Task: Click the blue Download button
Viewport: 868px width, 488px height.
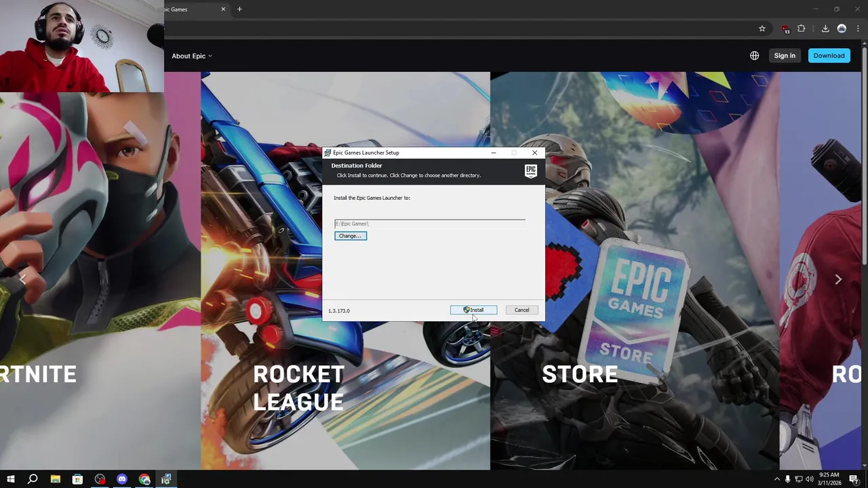Action: coord(829,56)
